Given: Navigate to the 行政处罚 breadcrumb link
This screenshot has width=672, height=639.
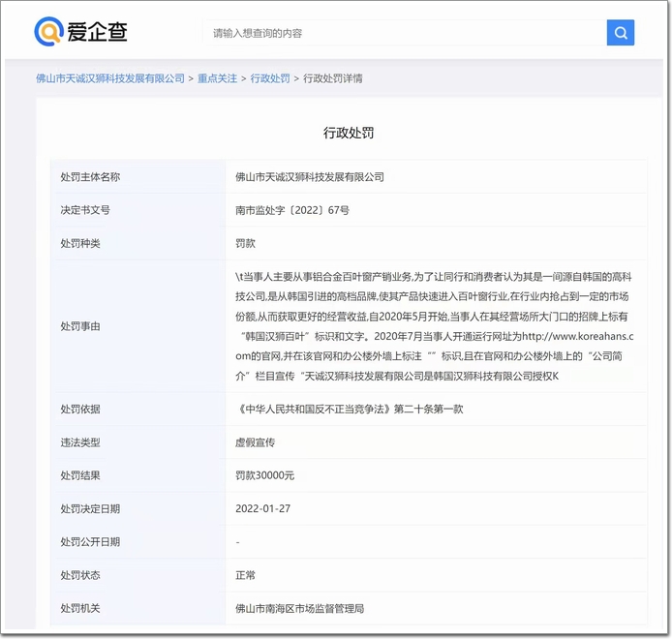Looking at the screenshot, I should coord(270,78).
